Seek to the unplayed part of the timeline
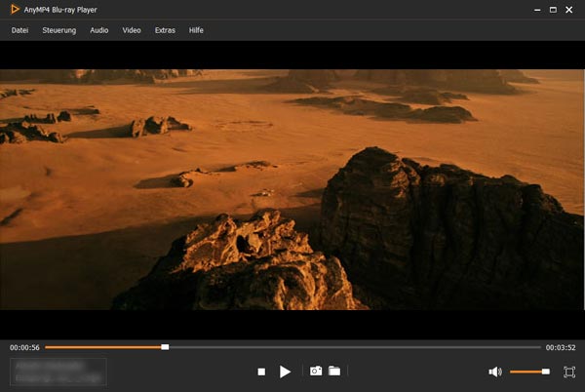Image resolution: width=585 pixels, height=392 pixels. (355, 347)
